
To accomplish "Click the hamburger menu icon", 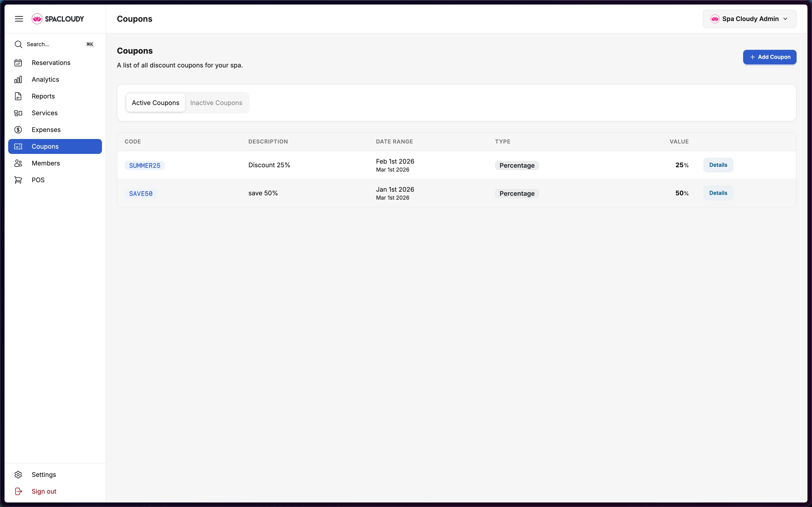I will pyautogui.click(x=19, y=19).
